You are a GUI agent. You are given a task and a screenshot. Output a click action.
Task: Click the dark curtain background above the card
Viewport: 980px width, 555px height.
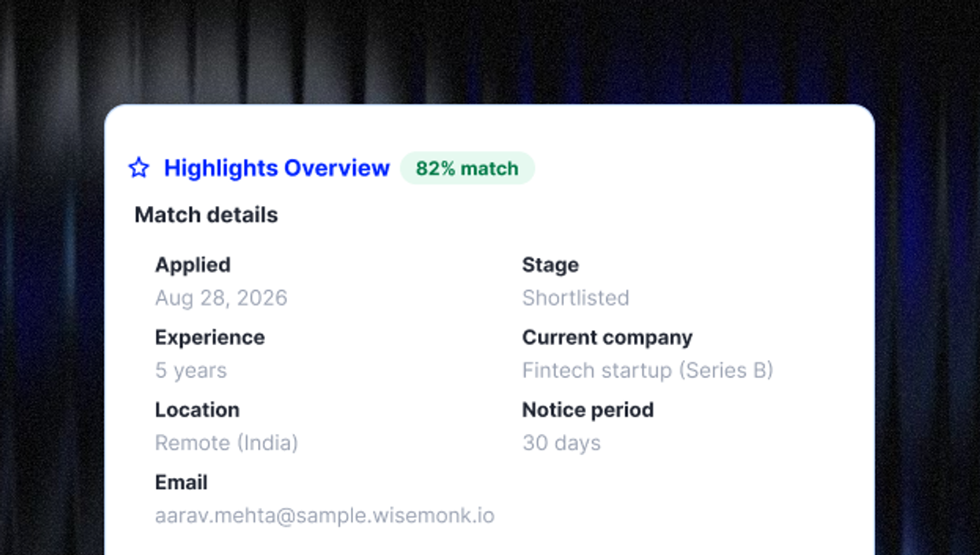click(x=489, y=51)
